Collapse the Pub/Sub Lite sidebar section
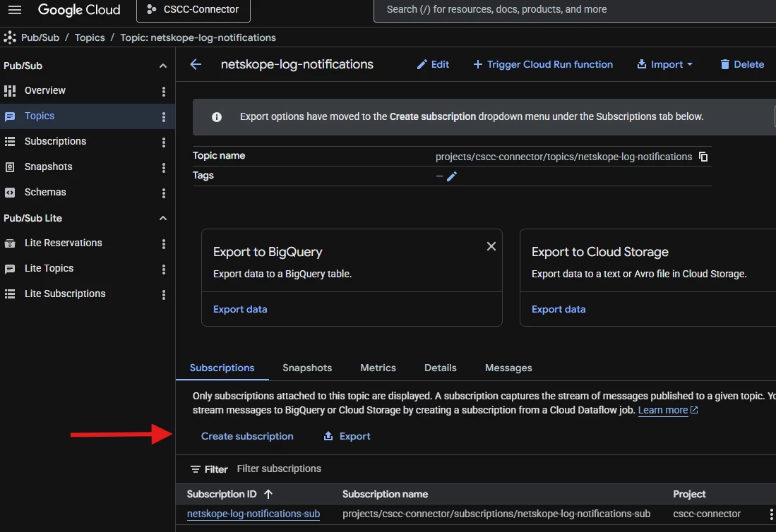This screenshot has height=532, width=776. point(163,218)
